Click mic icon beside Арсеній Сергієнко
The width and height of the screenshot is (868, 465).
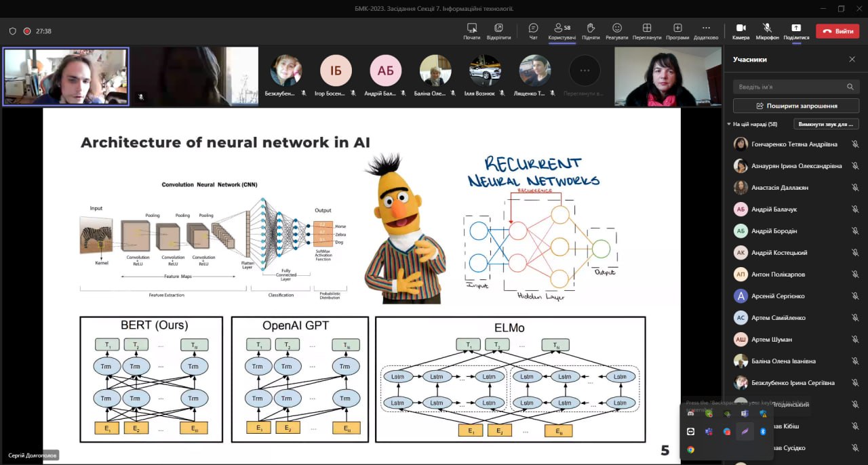[x=855, y=296]
